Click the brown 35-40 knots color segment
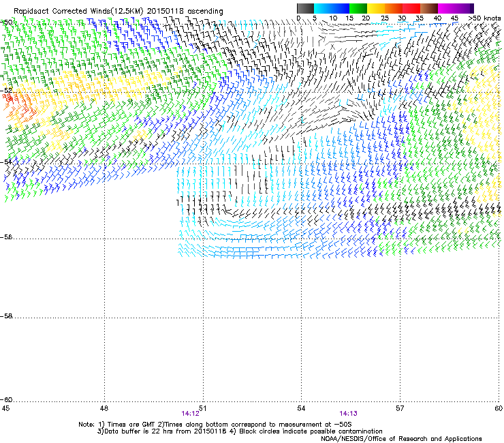 point(429,8)
